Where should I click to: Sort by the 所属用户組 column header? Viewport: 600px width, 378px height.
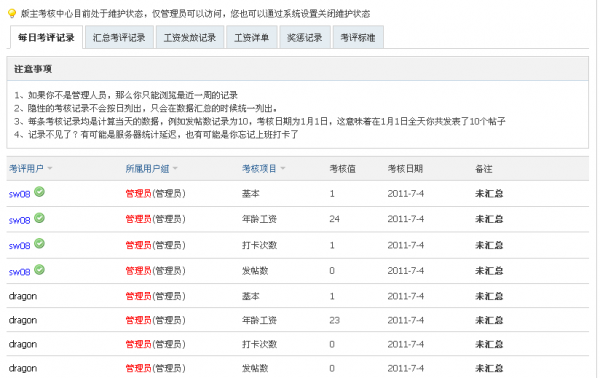pyautogui.click(x=147, y=169)
